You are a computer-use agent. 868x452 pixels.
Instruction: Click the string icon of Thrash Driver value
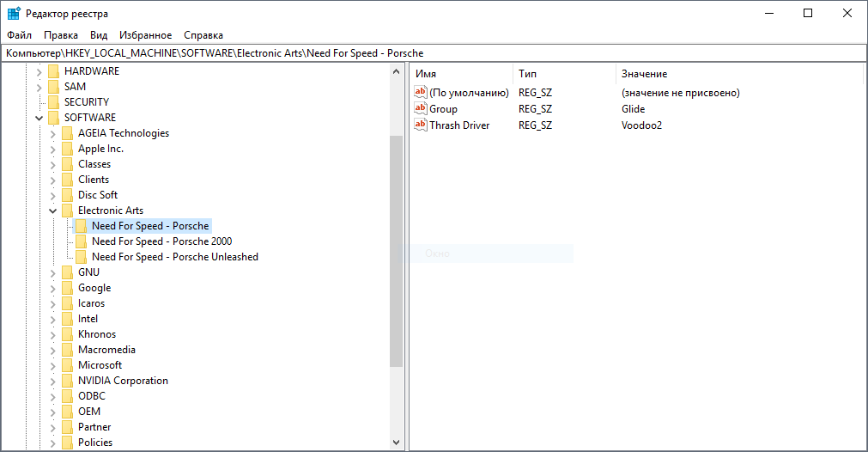coord(421,125)
